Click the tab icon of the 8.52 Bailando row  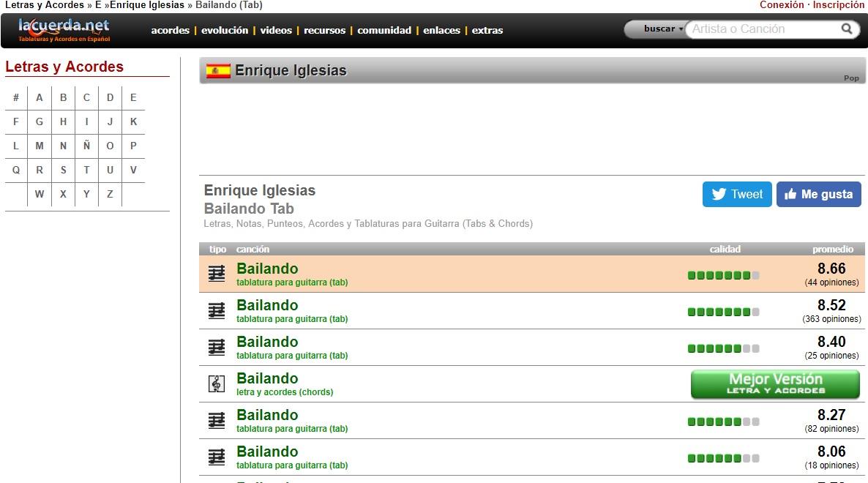[x=217, y=310]
